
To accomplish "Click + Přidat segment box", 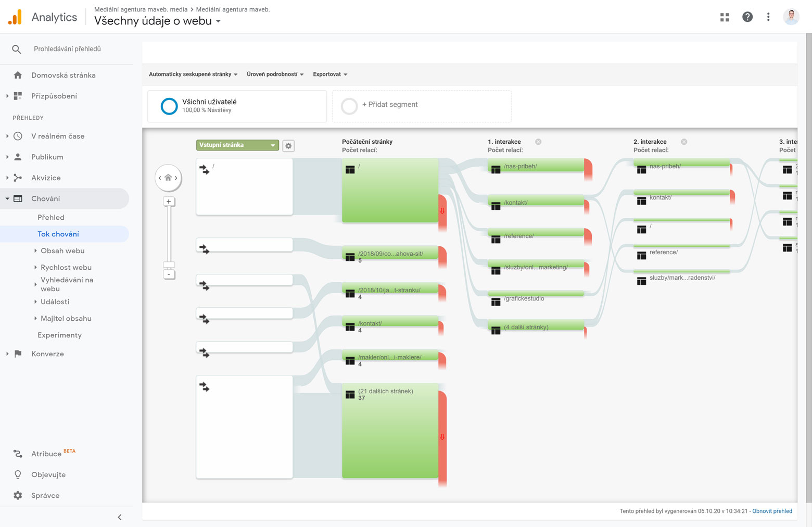I will (x=422, y=106).
